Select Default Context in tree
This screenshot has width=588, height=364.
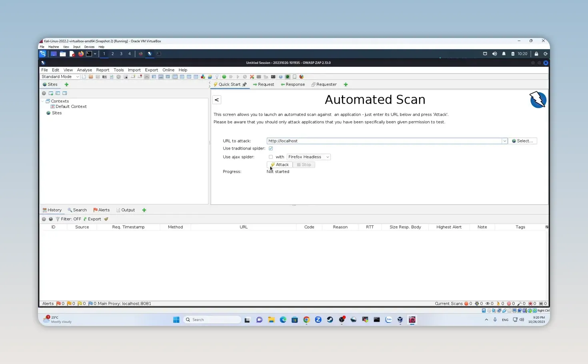tap(68, 107)
